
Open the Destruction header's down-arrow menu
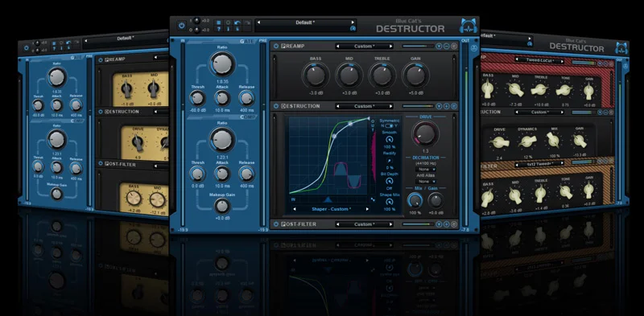coord(439,106)
